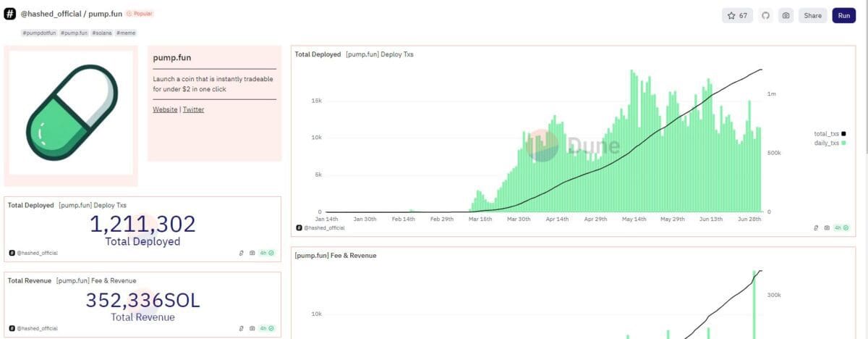Viewport: 868px width, 339px height.
Task: Click the Mar 15th axis label
Action: pyautogui.click(x=480, y=218)
